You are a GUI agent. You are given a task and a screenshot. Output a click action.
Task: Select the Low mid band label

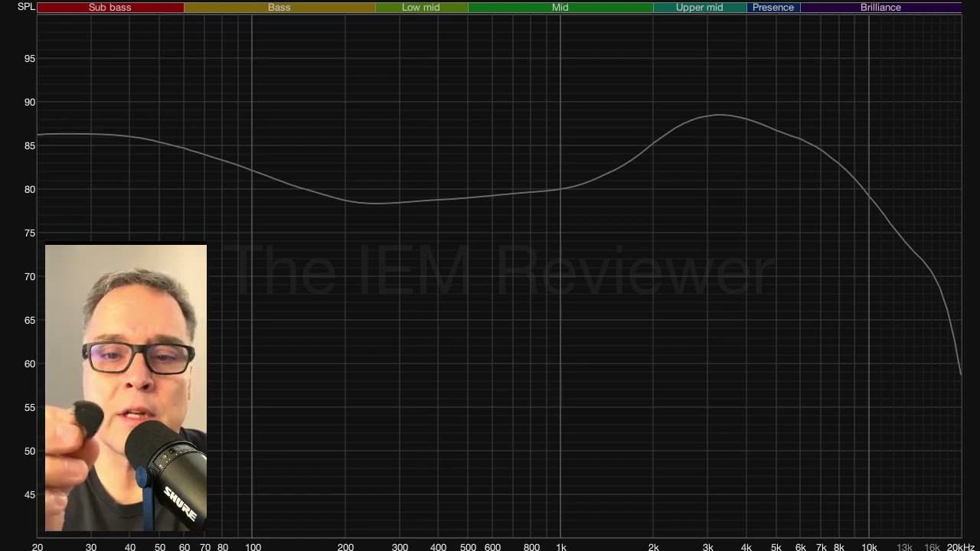421,8
